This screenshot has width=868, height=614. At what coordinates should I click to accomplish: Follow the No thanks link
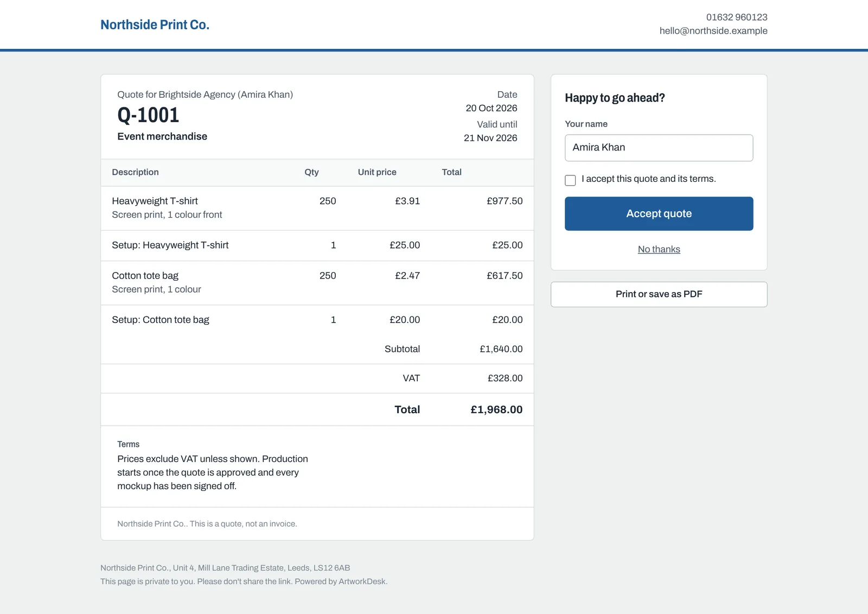659,249
